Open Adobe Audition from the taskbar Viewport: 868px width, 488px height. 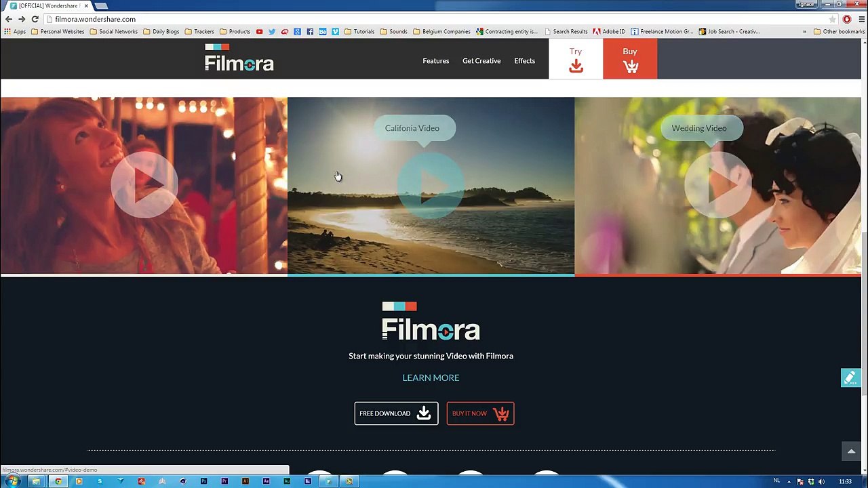click(287, 481)
